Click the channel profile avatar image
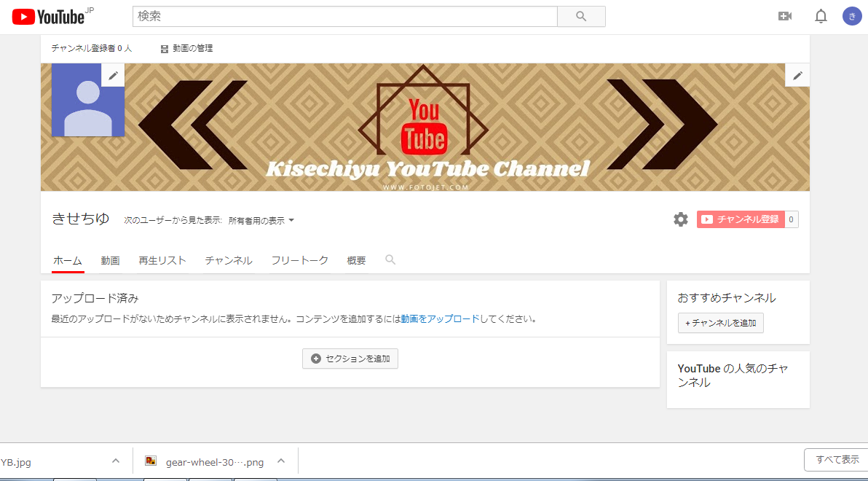The image size is (868, 481). click(x=88, y=100)
